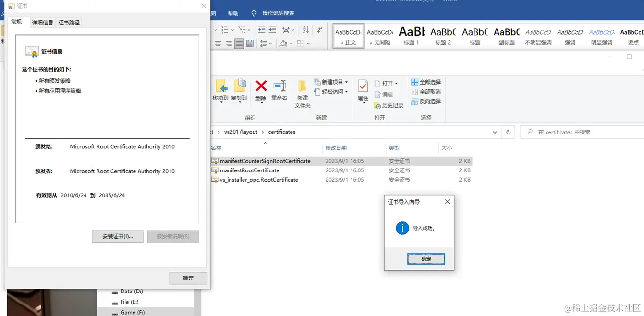Viewport: 644px width, 316px height.
Task: Switch to the 详细信息 tab in certificate dialog
Action: pyautogui.click(x=43, y=23)
